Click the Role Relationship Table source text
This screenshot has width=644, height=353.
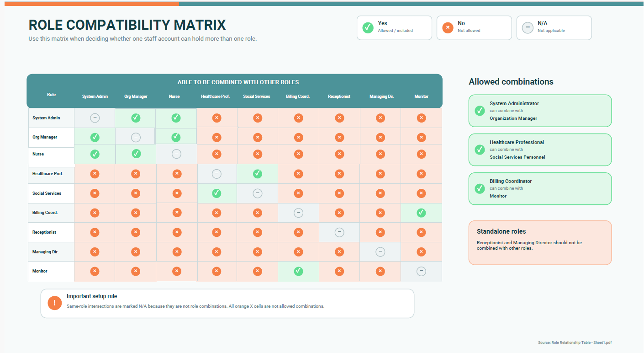pyautogui.click(x=575, y=342)
